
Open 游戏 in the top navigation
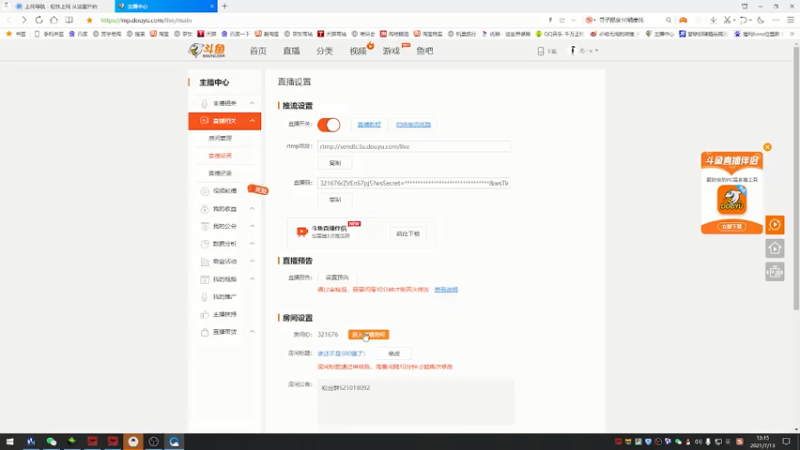pyautogui.click(x=391, y=51)
